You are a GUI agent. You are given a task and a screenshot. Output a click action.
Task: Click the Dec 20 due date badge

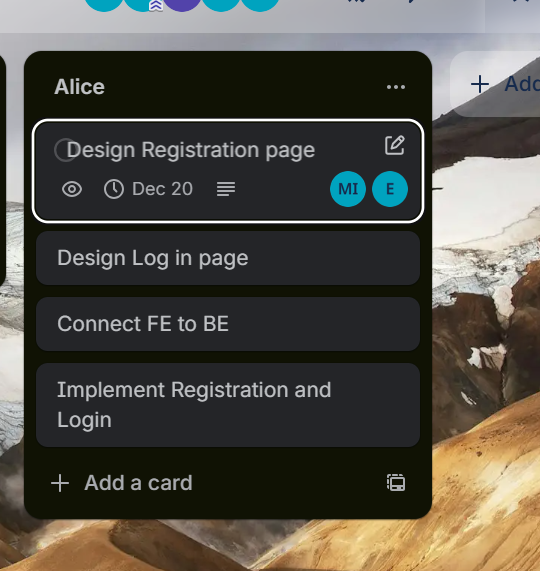[148, 189]
